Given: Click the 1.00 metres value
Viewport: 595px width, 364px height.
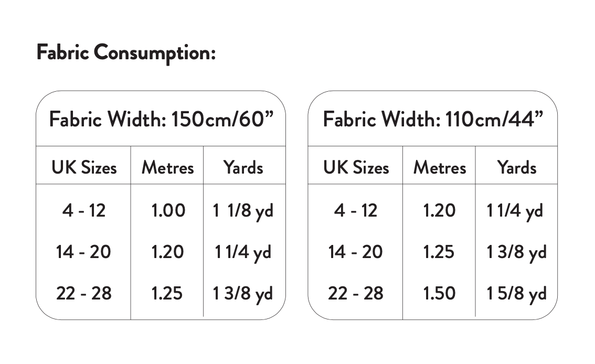Looking at the screenshot, I should pos(168,210).
